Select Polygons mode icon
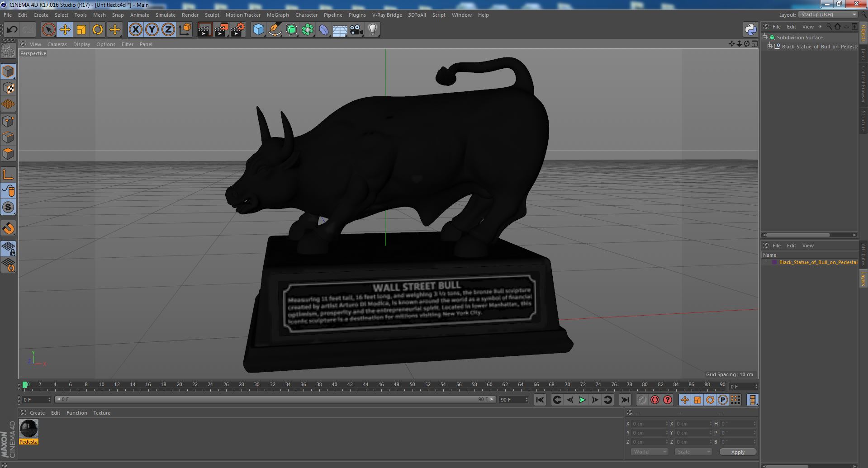This screenshot has width=868, height=468. (8, 154)
